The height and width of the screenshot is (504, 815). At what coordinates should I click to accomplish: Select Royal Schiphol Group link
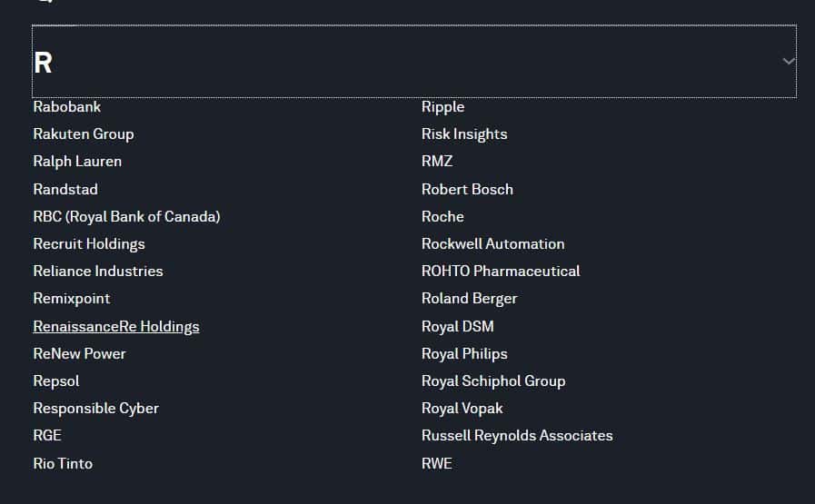(x=493, y=380)
